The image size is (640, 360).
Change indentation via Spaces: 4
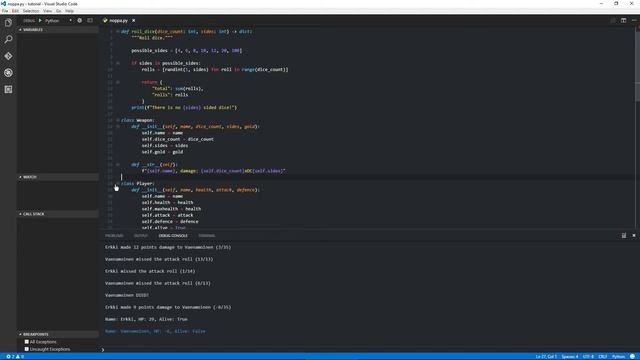569,356
